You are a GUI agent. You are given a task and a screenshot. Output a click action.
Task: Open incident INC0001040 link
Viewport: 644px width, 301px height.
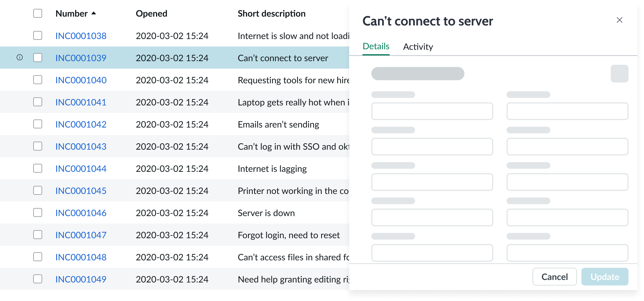81,80
